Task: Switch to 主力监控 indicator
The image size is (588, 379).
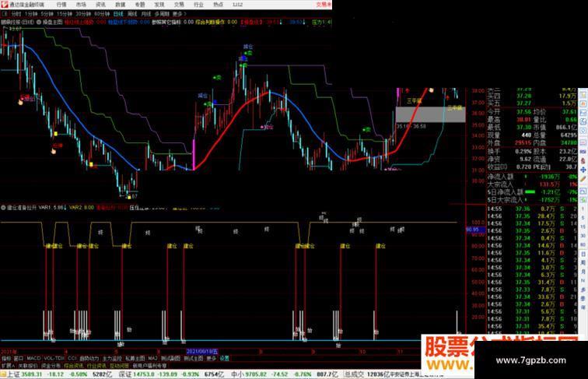Action: tap(112, 358)
